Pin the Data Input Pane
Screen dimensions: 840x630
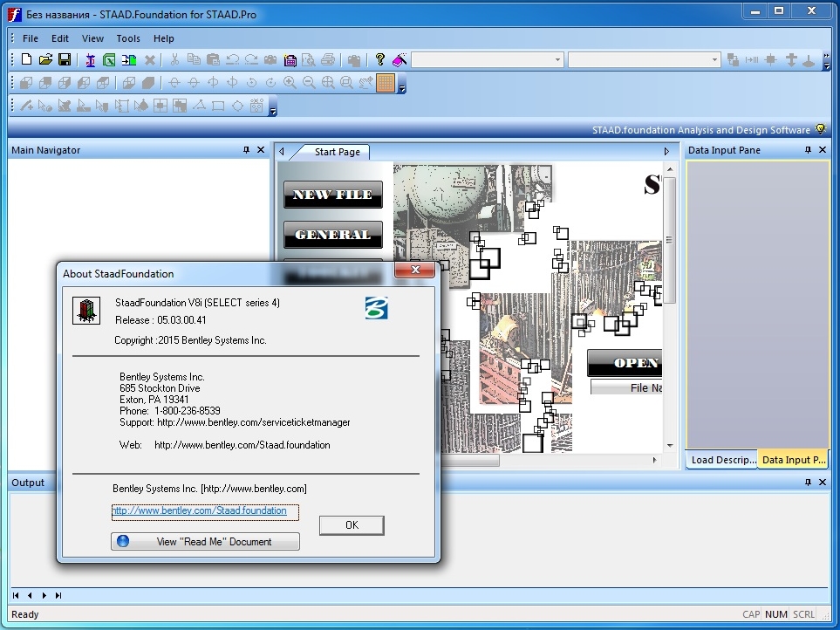coord(808,150)
